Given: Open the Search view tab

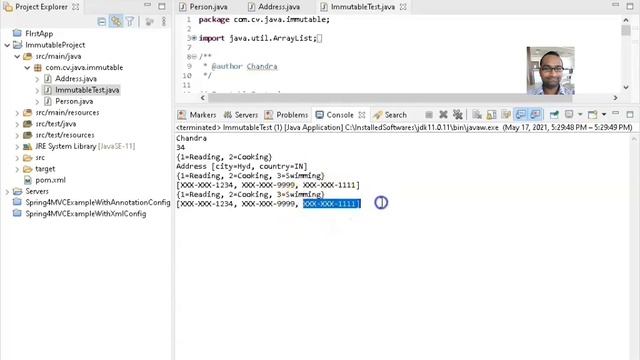Looking at the screenshot, I should 390,115.
